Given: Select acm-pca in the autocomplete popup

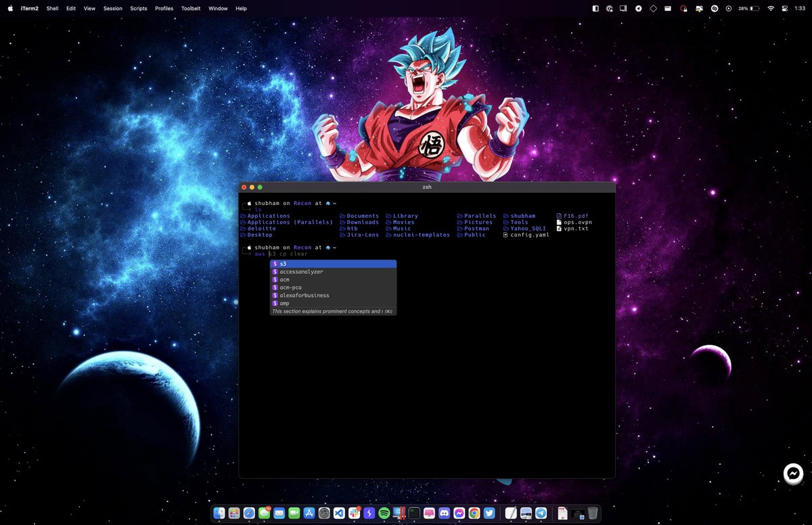Looking at the screenshot, I should [x=333, y=288].
